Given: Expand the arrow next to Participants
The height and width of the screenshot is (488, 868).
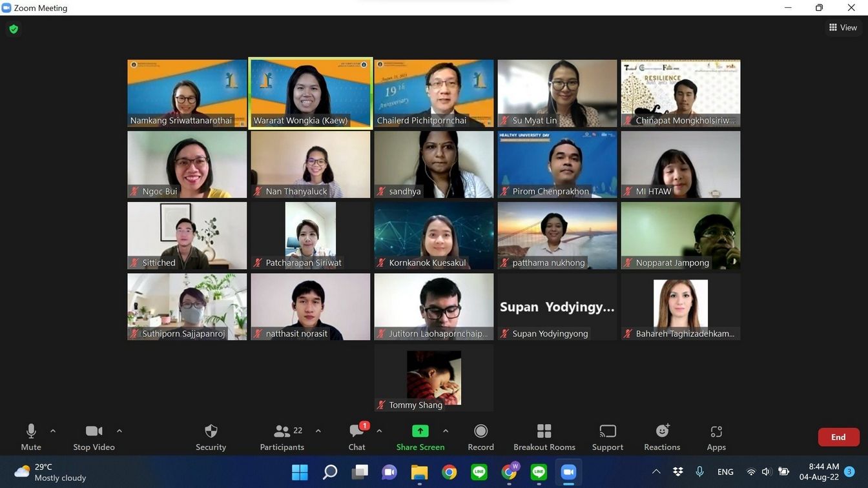Looking at the screenshot, I should [318, 431].
